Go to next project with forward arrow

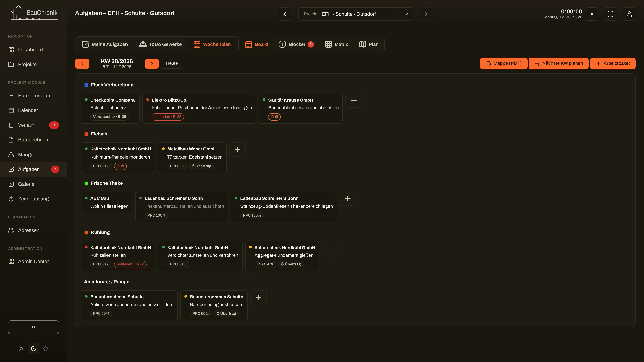pos(426,14)
